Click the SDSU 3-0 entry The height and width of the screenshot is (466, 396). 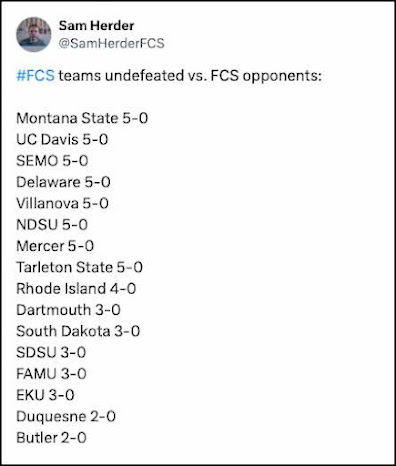pyautogui.click(x=51, y=353)
